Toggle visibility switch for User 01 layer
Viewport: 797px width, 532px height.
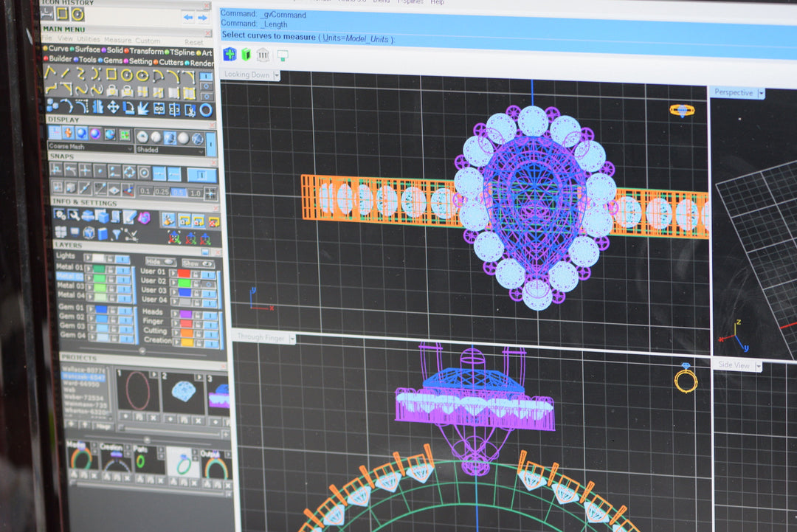click(208, 273)
